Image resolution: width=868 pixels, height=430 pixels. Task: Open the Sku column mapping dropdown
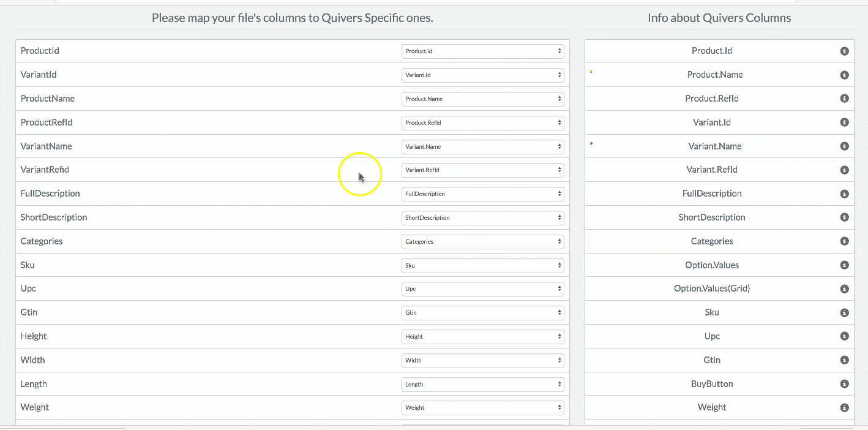pyautogui.click(x=482, y=265)
